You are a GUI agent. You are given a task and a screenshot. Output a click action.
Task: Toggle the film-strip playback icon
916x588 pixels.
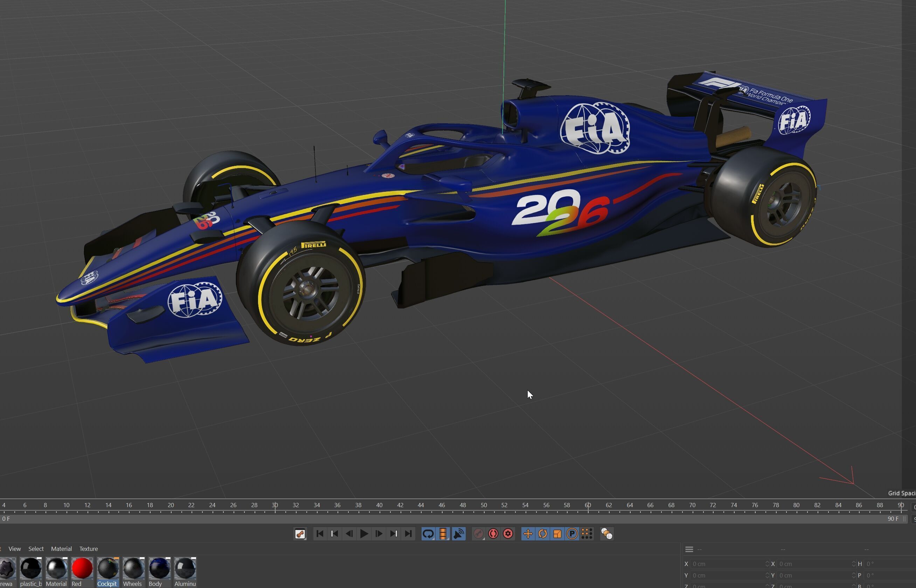[443, 534]
